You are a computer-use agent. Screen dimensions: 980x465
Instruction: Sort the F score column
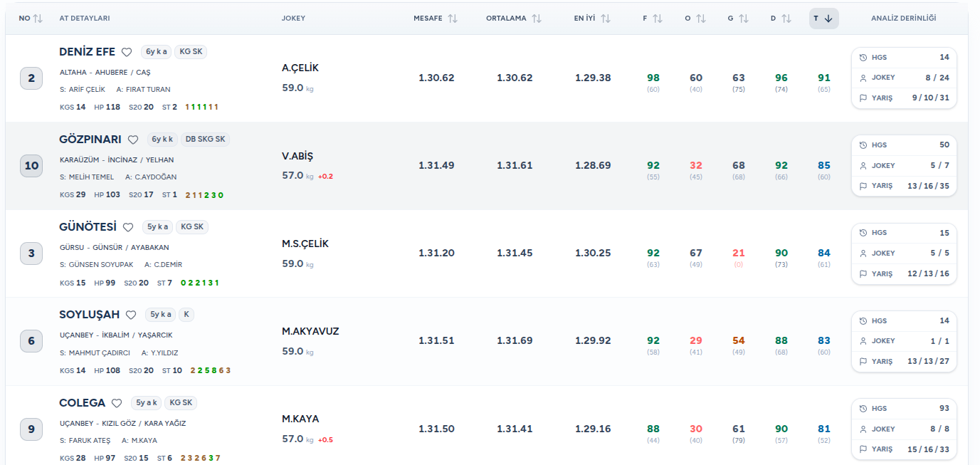tap(658, 19)
